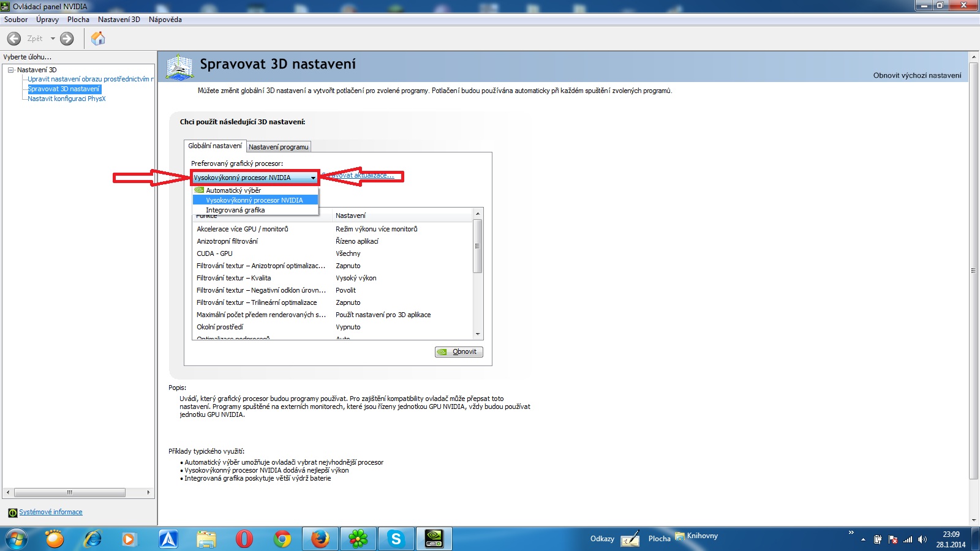Open Windows Explorer folder icon in taskbar
The image size is (980, 551).
[x=206, y=539]
